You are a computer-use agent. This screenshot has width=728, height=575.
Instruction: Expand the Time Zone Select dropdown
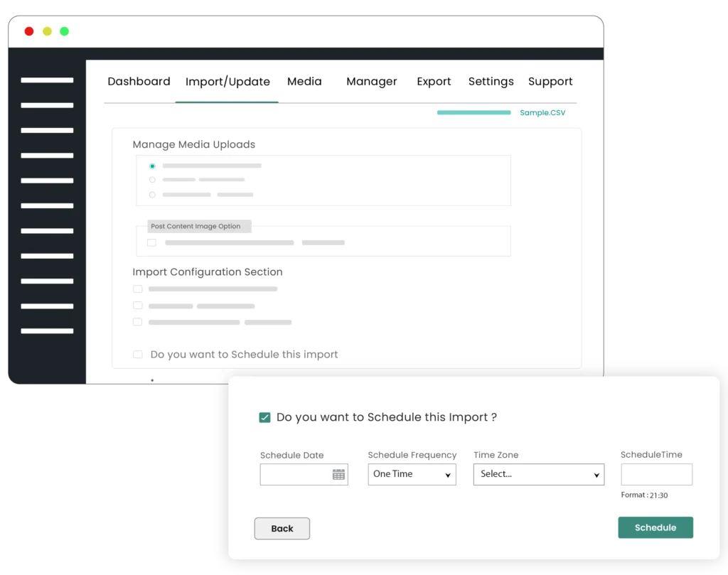pyautogui.click(x=538, y=474)
